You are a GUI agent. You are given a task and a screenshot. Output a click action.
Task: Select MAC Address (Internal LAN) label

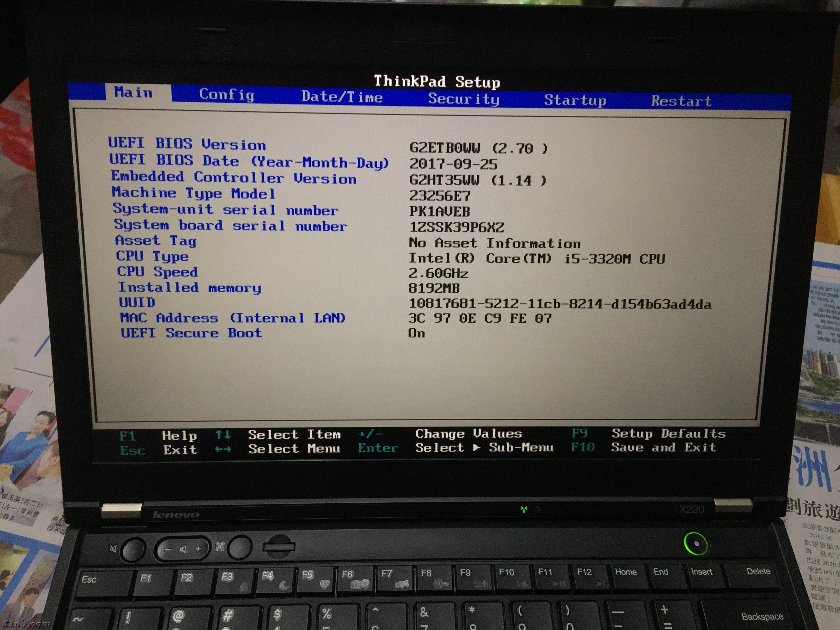click(232, 318)
